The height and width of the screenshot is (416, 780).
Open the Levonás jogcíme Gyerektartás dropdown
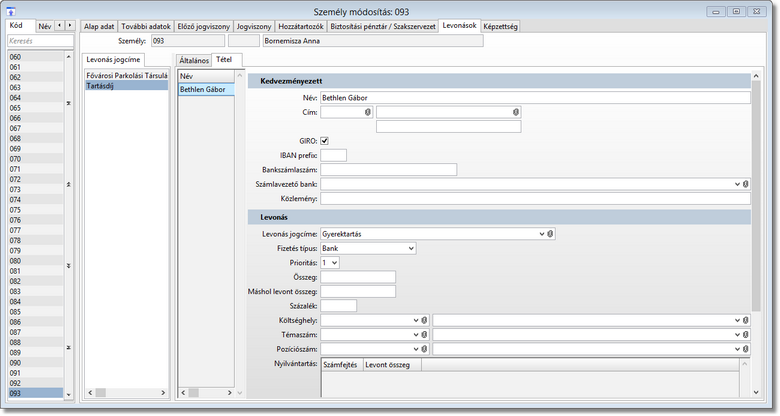click(x=541, y=233)
